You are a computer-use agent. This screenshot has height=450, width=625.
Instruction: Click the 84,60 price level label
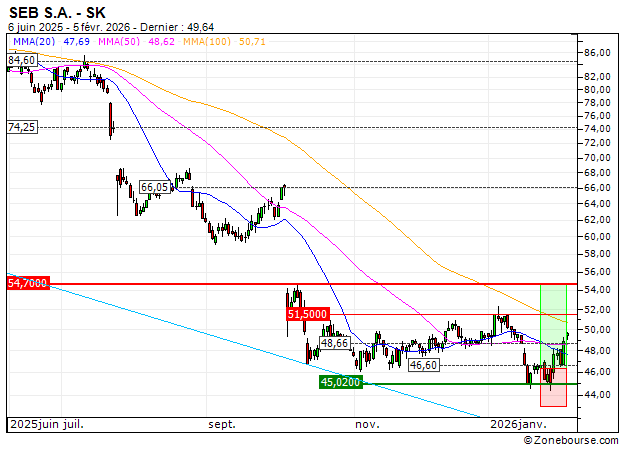[22, 61]
